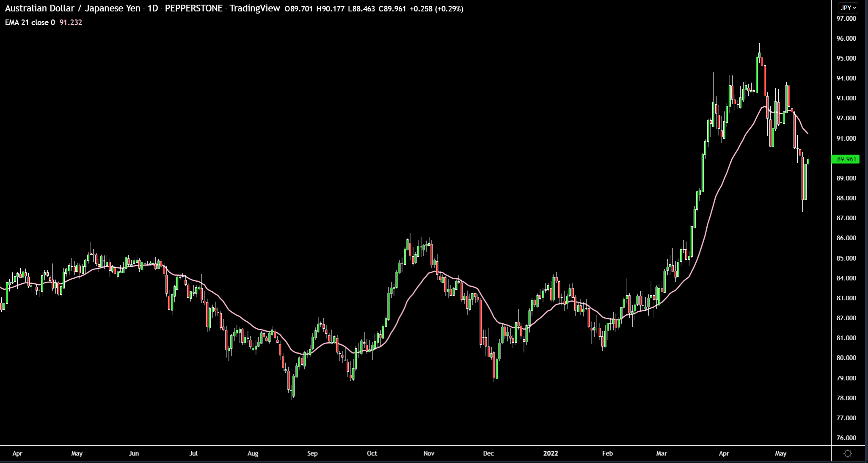Click the low value L88.463
The height and width of the screenshot is (463, 868).
tap(361, 9)
